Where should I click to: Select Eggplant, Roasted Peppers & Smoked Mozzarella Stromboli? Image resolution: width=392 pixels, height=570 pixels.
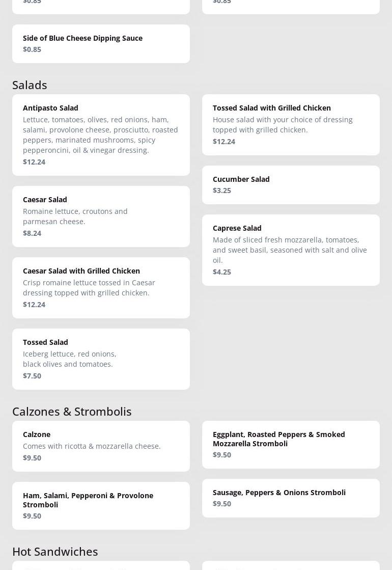[278, 439]
